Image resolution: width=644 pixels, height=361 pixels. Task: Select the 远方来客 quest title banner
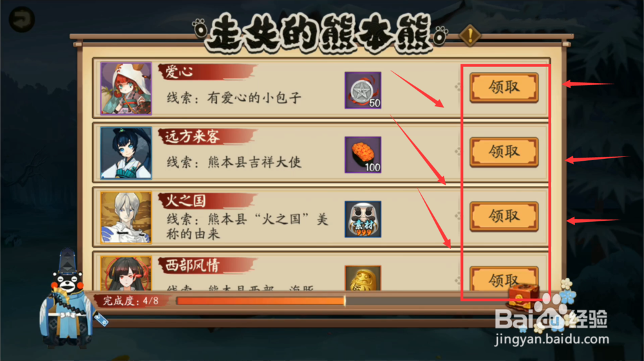coord(207,136)
